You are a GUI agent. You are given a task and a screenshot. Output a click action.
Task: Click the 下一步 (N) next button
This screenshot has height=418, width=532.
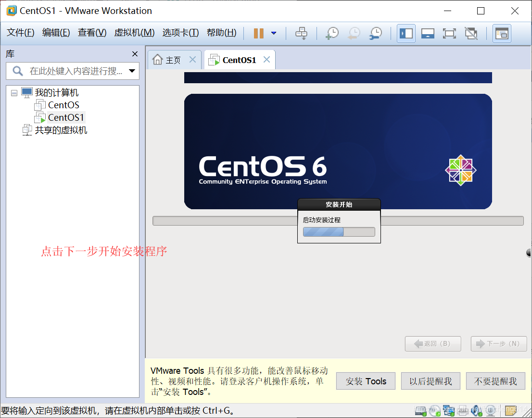[499, 344]
